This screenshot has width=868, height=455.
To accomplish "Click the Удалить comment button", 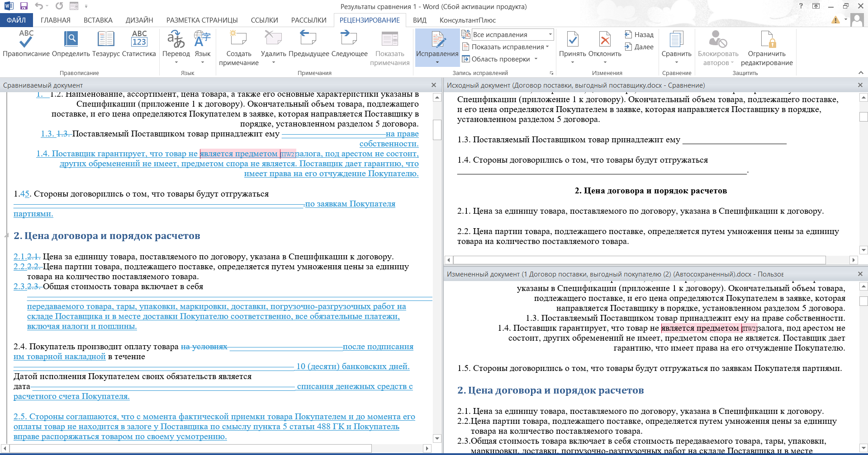I will (273, 47).
